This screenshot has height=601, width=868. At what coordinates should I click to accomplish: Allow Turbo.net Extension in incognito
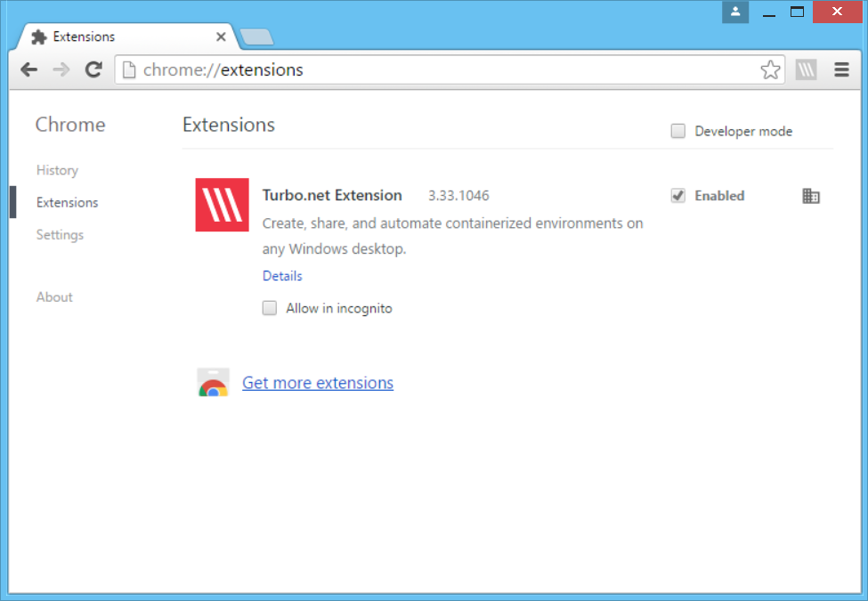coord(269,308)
